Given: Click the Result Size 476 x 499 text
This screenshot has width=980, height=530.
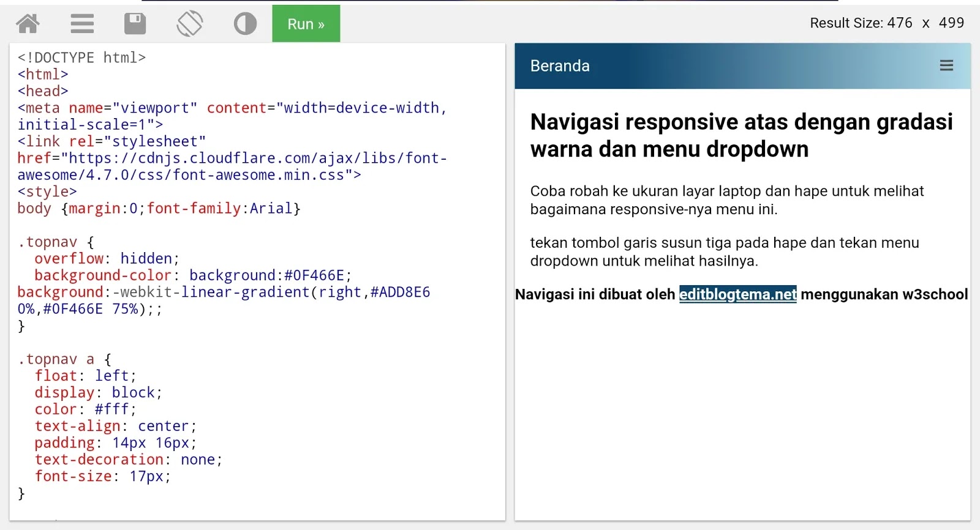Looking at the screenshot, I should click(x=887, y=23).
